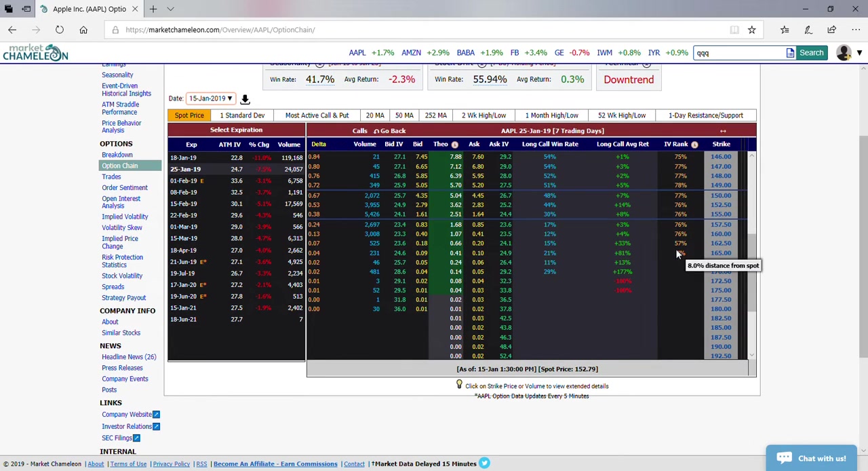Open the 15-Jan-2019 date dropdown

tap(210, 98)
